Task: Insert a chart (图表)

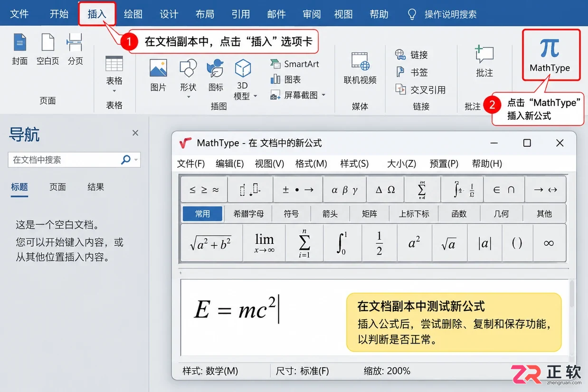Action: point(285,79)
